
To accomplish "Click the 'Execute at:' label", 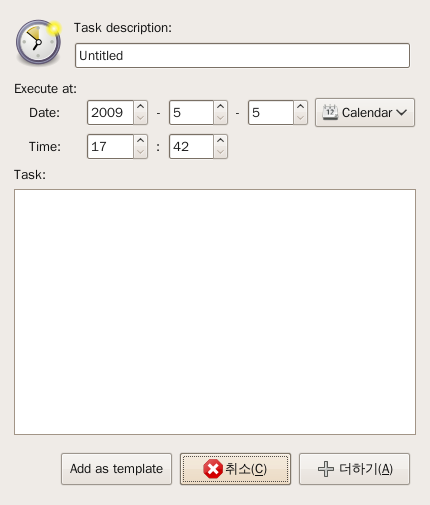I will [45, 89].
